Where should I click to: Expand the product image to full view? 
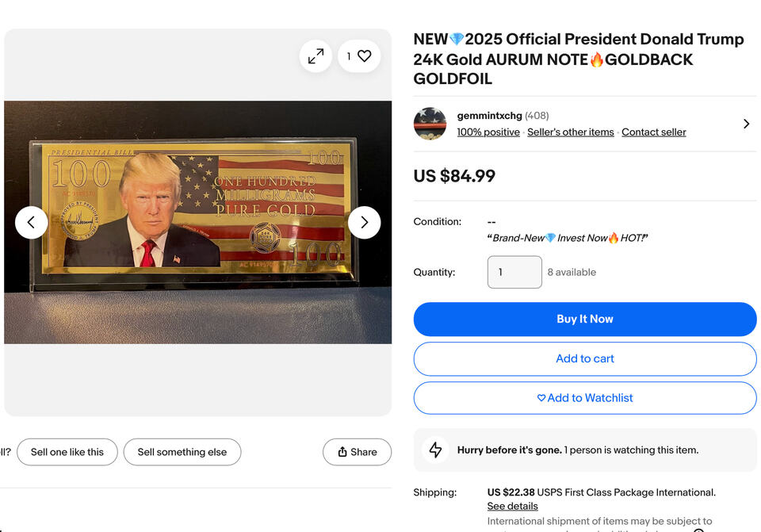[315, 56]
